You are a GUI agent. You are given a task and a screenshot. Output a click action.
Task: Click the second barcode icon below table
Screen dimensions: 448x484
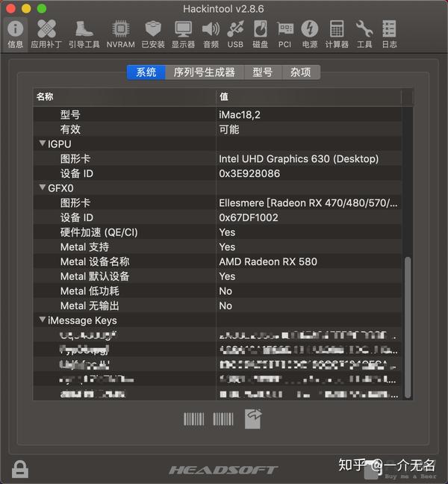pyautogui.click(x=223, y=419)
